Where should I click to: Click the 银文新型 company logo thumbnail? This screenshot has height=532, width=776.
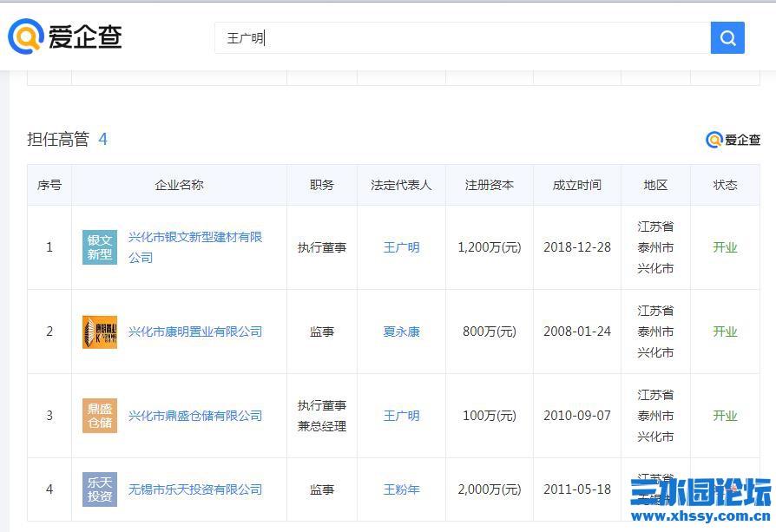(100, 247)
